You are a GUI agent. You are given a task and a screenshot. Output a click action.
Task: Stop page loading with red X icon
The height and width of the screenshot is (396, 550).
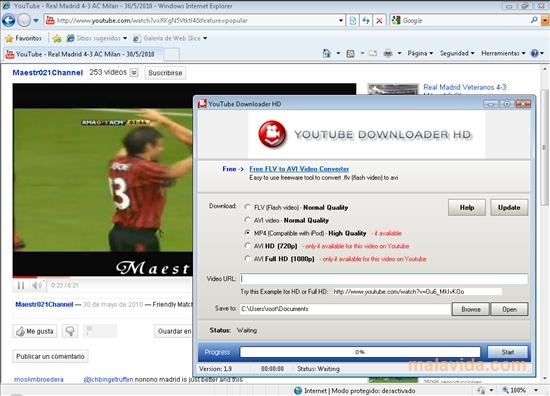pos(379,21)
